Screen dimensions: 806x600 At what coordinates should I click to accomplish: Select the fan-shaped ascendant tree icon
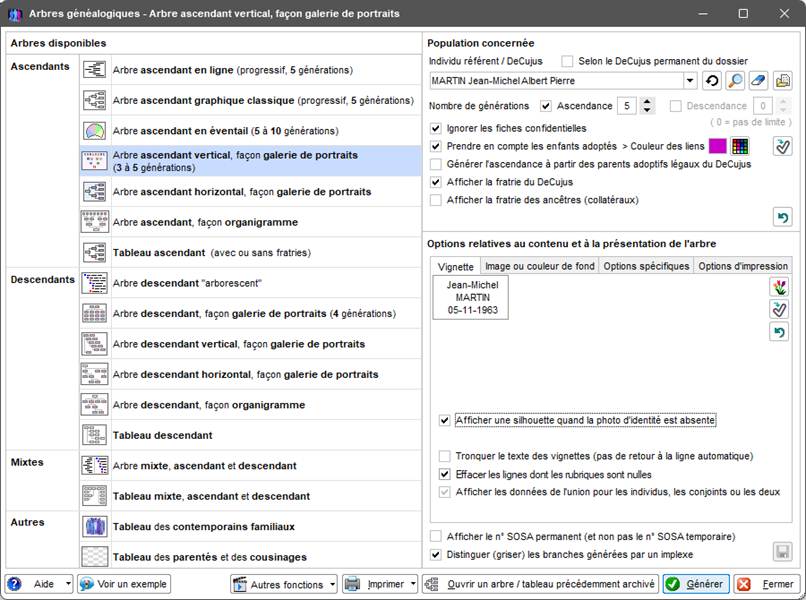coord(95,131)
